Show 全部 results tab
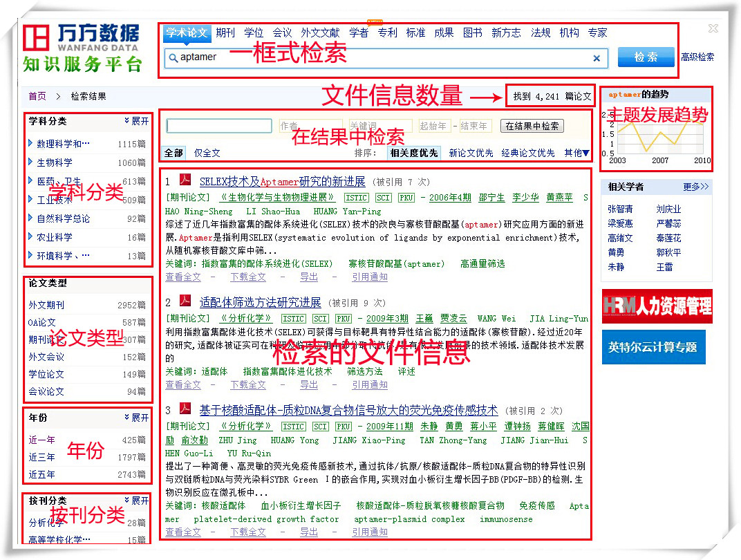The image size is (741, 560). click(173, 153)
